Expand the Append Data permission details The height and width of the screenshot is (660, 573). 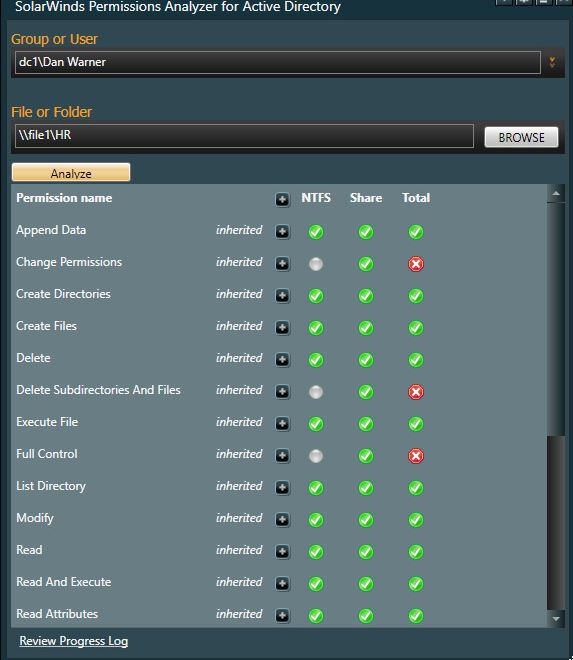tap(283, 232)
